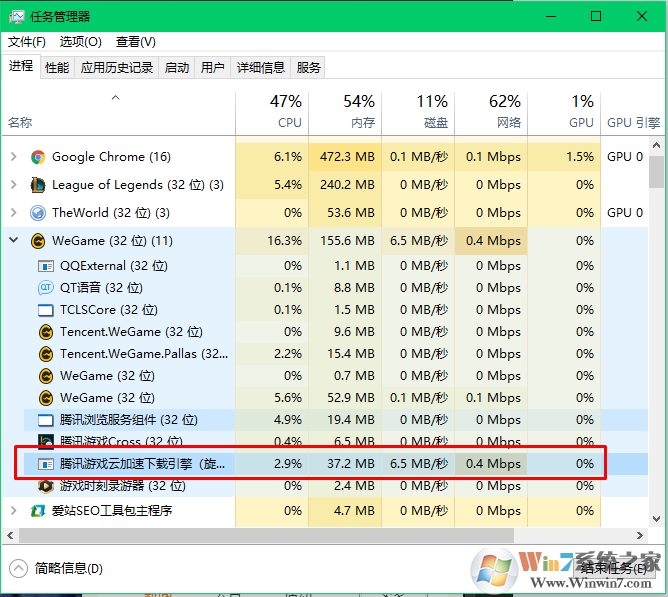Select the 腾讯游戏云加速下载引擎 row name
This screenshot has width=668, height=597.
pyautogui.click(x=142, y=464)
